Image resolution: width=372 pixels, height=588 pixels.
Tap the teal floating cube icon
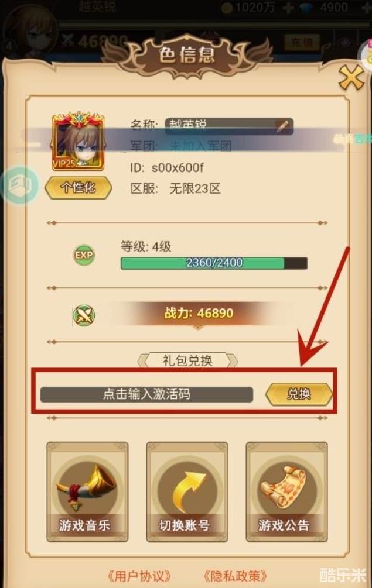(x=19, y=185)
